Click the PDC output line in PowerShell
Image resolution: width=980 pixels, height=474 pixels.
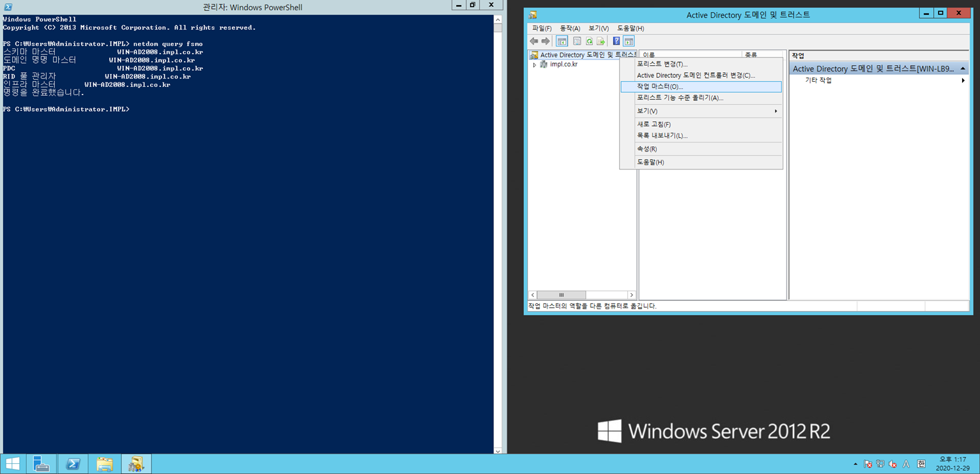coord(103,68)
